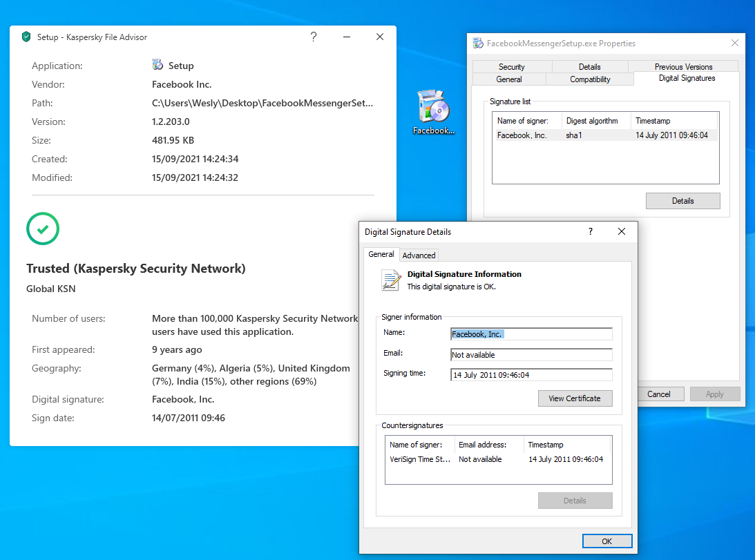
Task: Click the Created date 15/09/2021 14:24:34
Action: pos(195,159)
